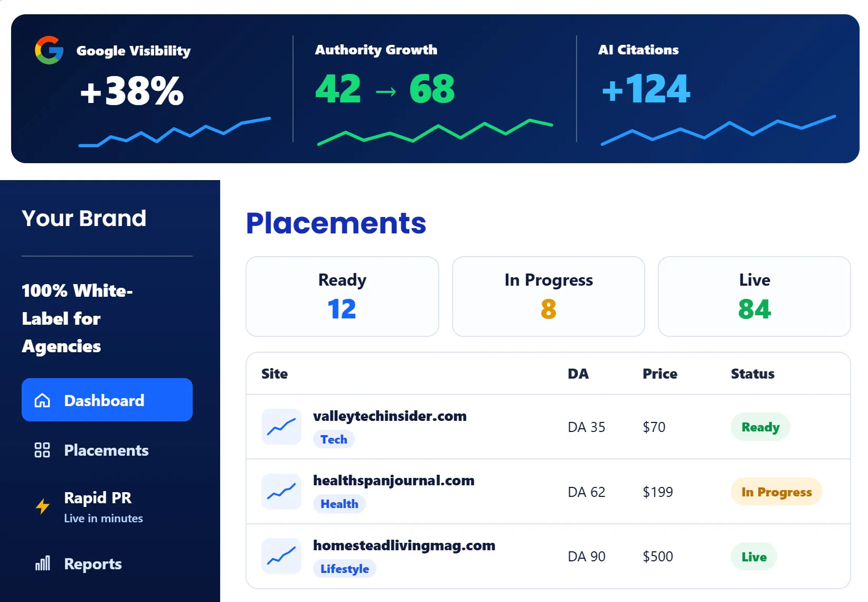
Task: Open Placements in the sidebar
Action: point(107,450)
